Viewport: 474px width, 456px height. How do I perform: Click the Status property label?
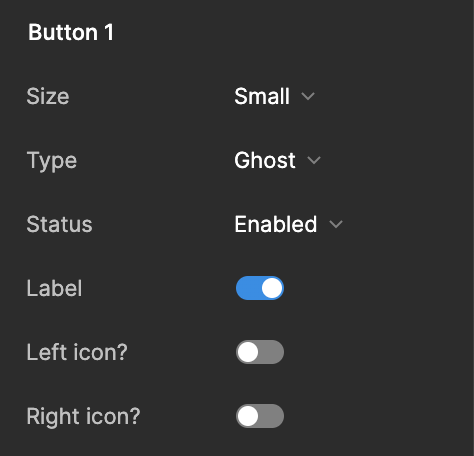[x=59, y=224]
